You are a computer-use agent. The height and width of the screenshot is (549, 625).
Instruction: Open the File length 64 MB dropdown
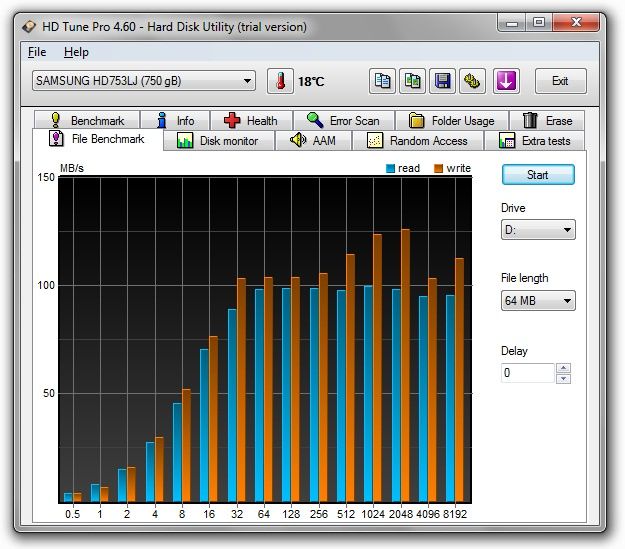tap(538, 301)
